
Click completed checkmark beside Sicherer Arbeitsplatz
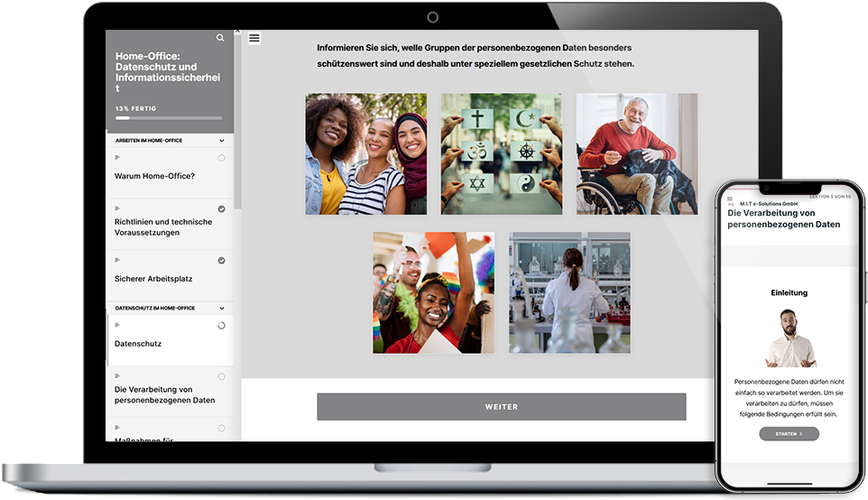pyautogui.click(x=221, y=260)
